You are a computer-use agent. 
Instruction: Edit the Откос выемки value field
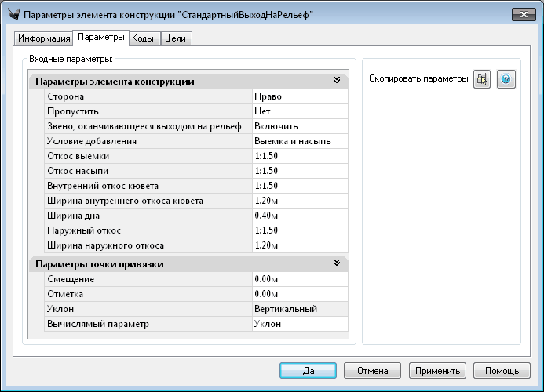click(299, 156)
